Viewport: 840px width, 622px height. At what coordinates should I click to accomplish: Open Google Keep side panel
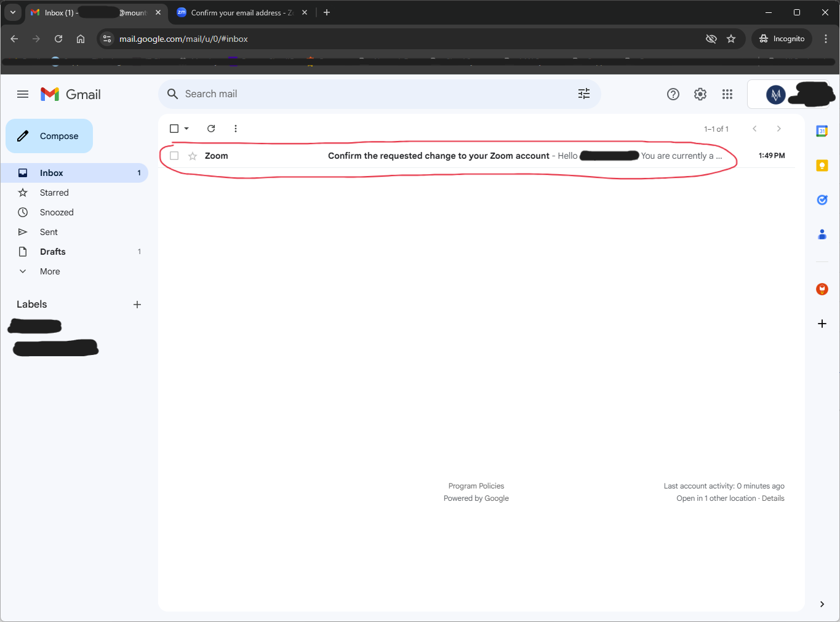(x=822, y=165)
